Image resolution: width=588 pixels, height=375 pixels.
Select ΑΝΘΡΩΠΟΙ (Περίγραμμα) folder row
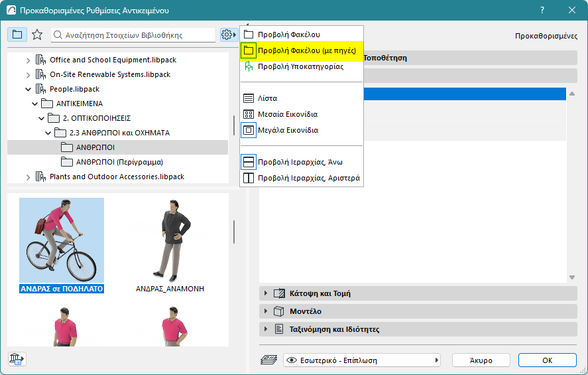click(117, 162)
